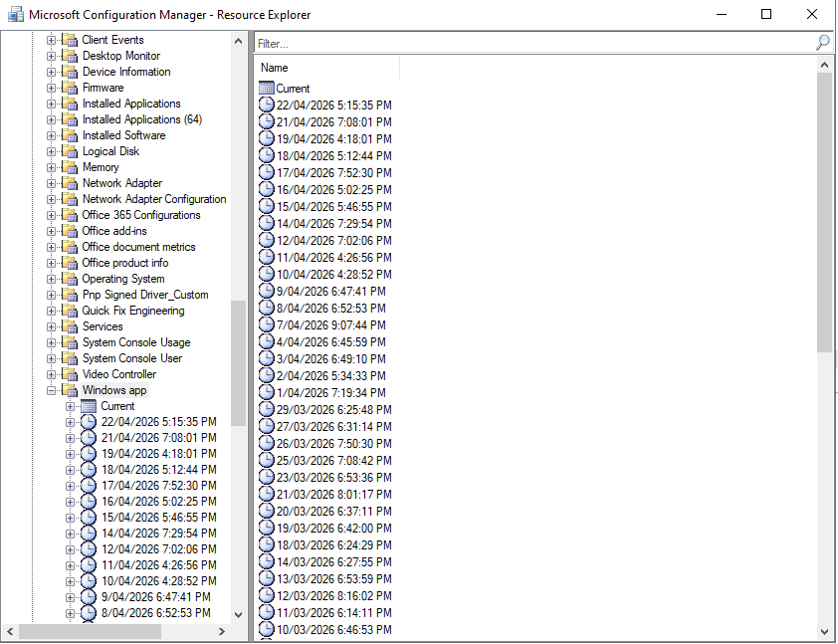The height and width of the screenshot is (644, 838).
Task: Click clock icon for 19/04/2026 4:18:01 PM in tree
Action: pyautogui.click(x=89, y=454)
